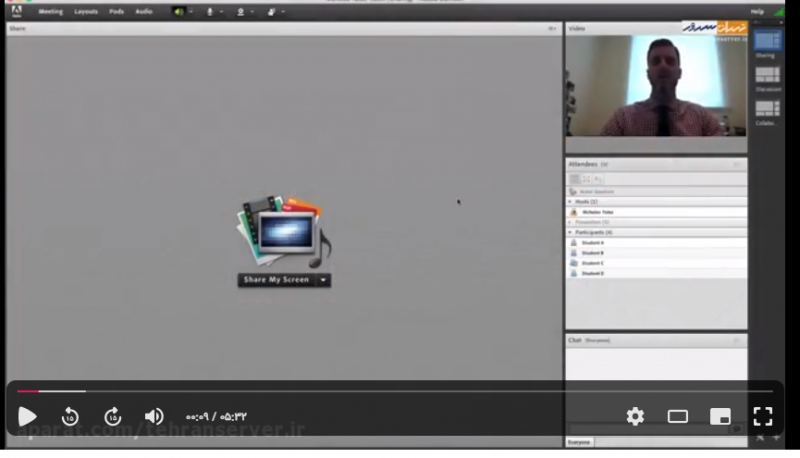Rewind the video 15 seconds
800x458 pixels.
point(70,417)
